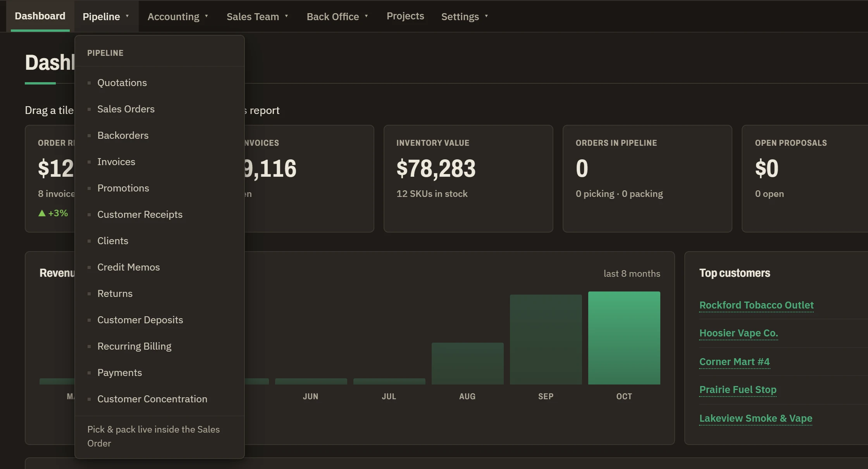
Task: Click the AUG revenue bar
Action: [x=467, y=364]
